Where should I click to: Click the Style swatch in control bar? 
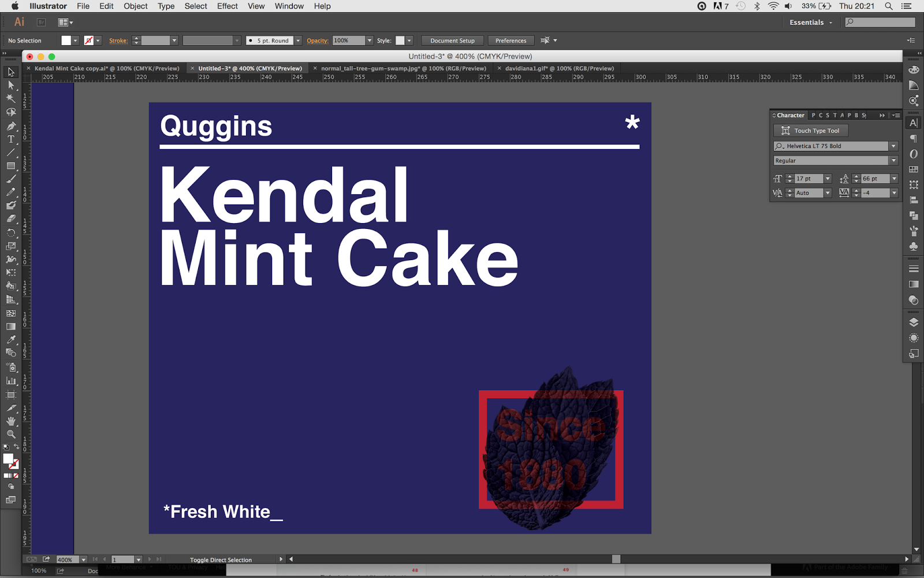pos(400,40)
